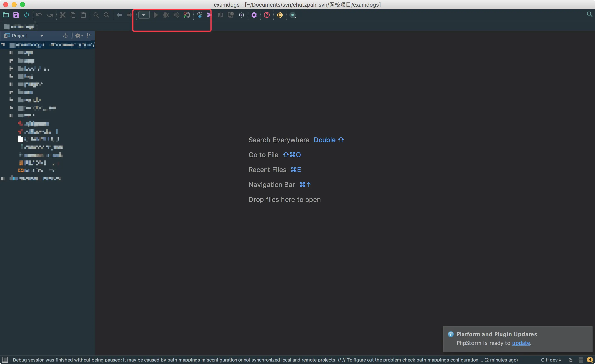Click the VCS update project icon
The width and height of the screenshot is (595, 364).
pyautogui.click(x=200, y=15)
